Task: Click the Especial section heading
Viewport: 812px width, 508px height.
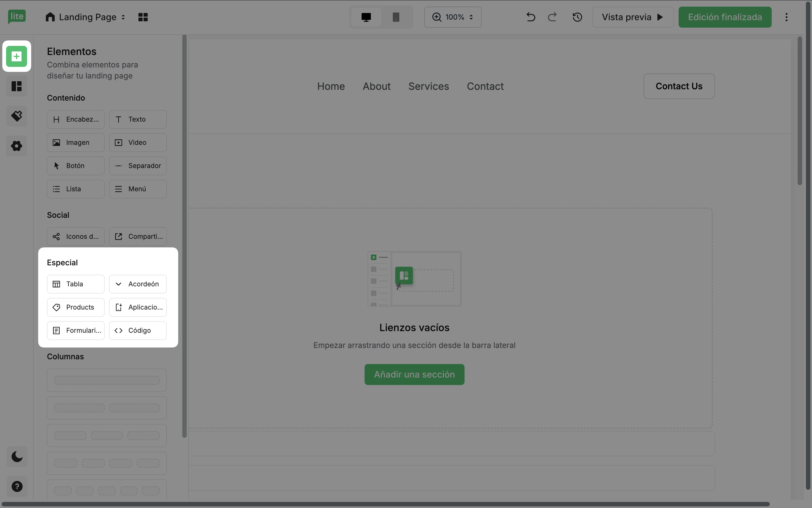Action: 62,263
